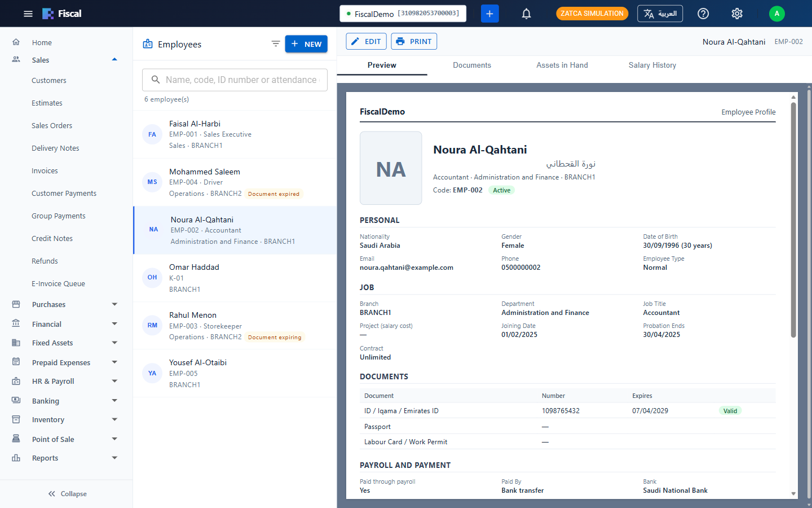The image size is (812, 508).
Task: Expand the Reports menu arrow
Action: [x=114, y=458]
